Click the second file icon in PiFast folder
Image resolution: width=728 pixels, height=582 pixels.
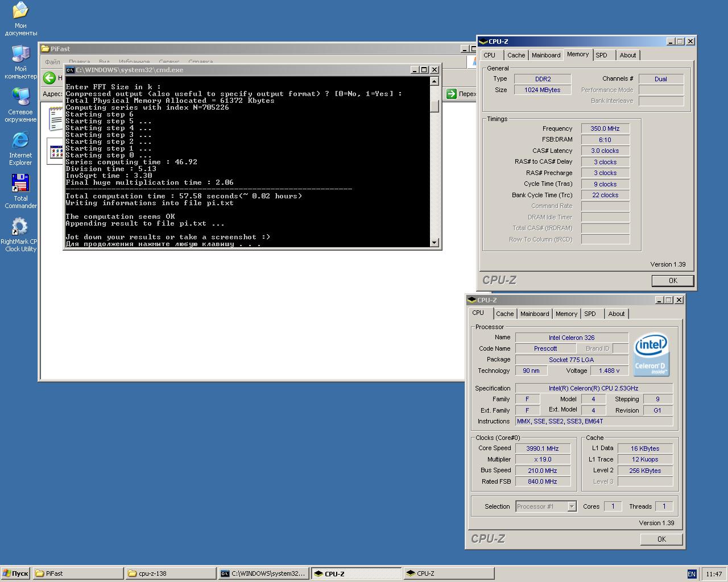56,152
